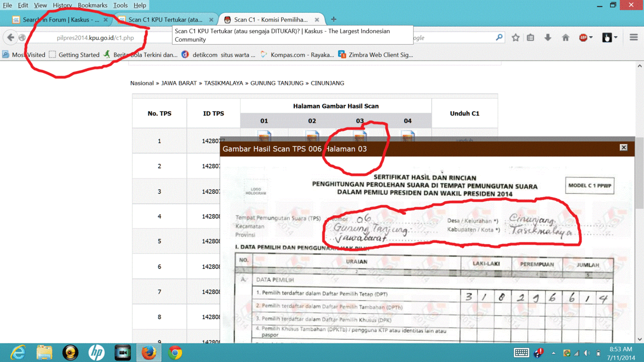This screenshot has width=644, height=362.
Task: Open the Bookmarks menu
Action: (x=93, y=5)
